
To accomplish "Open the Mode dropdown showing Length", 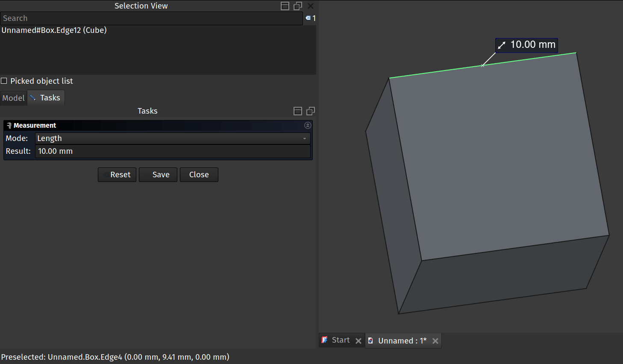I will point(172,138).
